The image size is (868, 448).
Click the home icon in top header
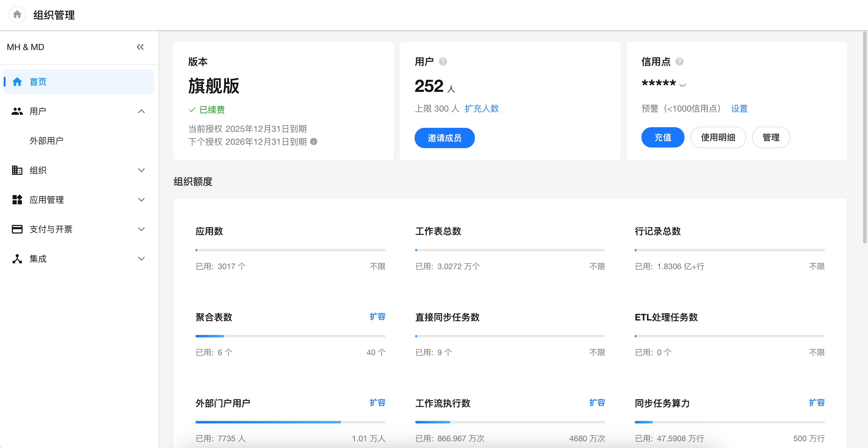[17, 15]
